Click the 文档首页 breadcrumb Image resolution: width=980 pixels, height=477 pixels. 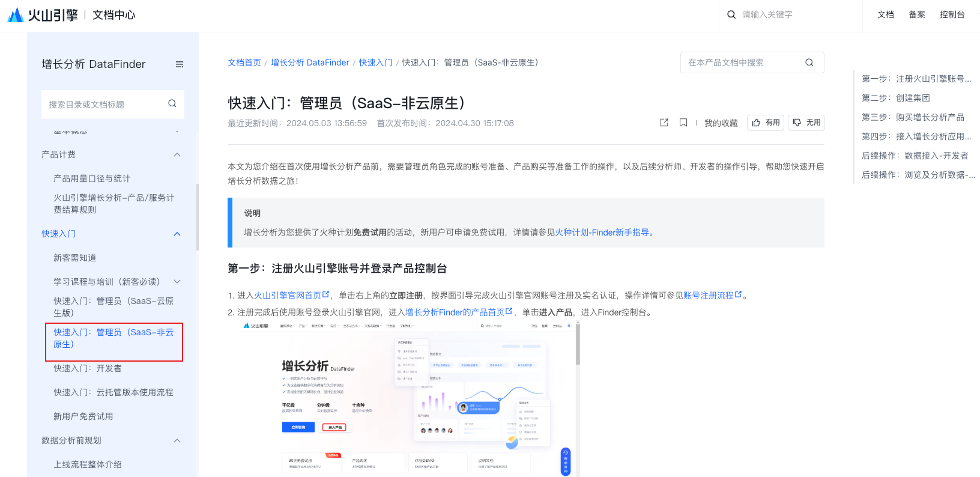[244, 62]
